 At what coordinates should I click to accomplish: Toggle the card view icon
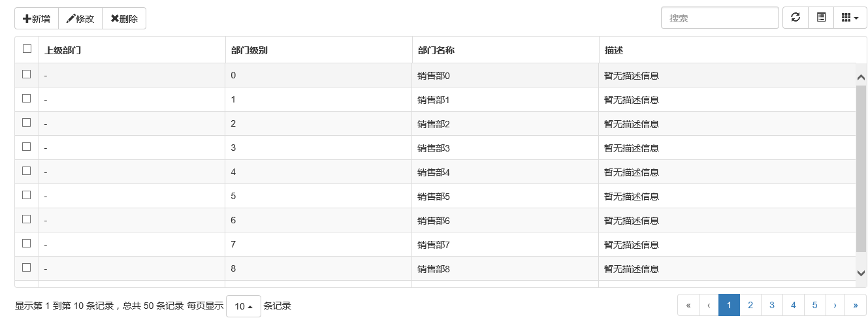[x=821, y=18]
